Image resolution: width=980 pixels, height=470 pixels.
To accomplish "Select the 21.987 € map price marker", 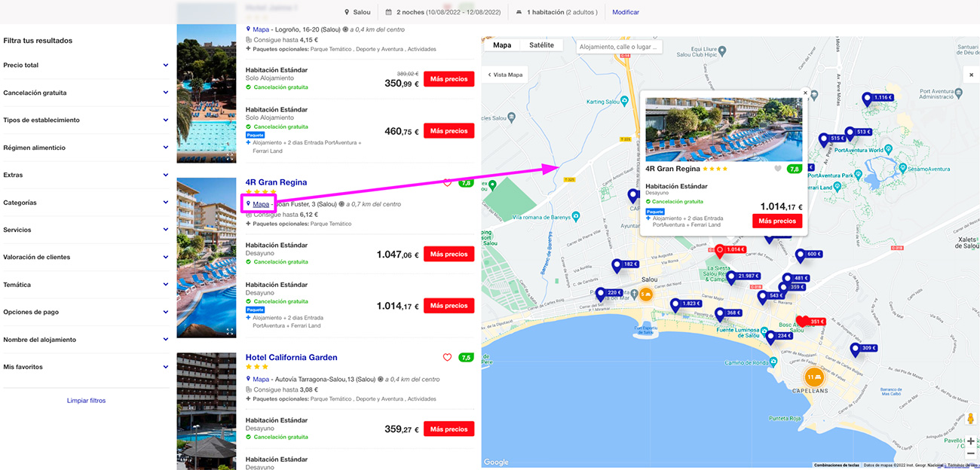I will tap(743, 277).
